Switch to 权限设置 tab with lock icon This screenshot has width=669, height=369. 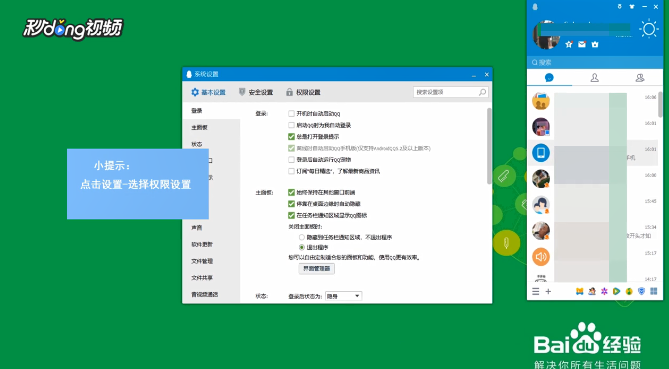(x=303, y=92)
